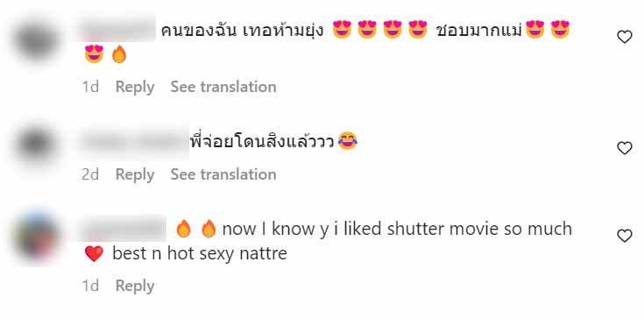See translation of the first Thai comment

coord(223,87)
